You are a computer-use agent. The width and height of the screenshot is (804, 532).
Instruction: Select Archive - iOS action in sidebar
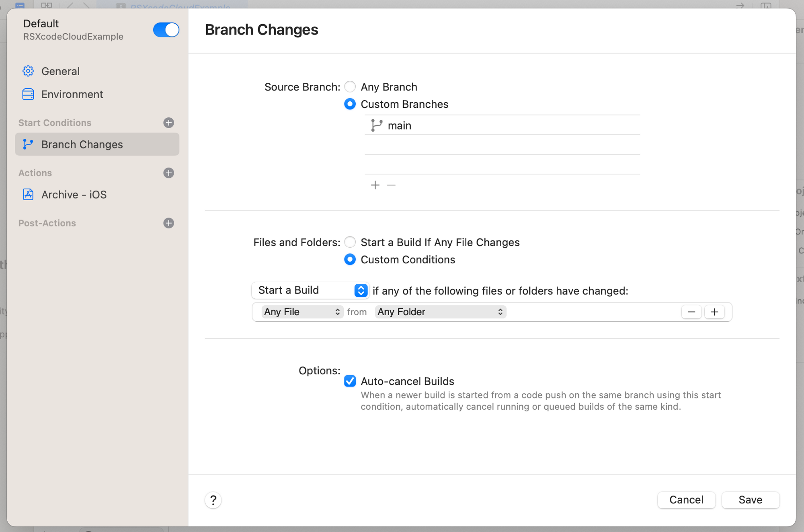coord(74,195)
